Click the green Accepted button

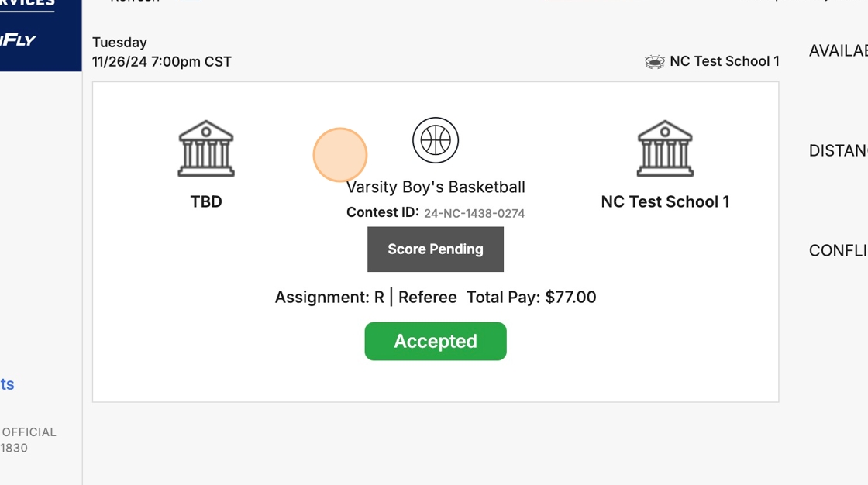click(436, 341)
